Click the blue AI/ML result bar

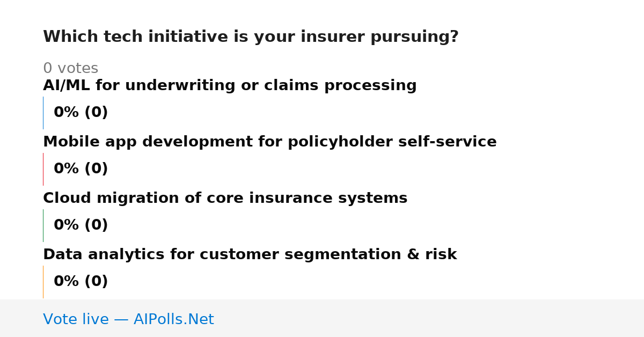(43, 113)
